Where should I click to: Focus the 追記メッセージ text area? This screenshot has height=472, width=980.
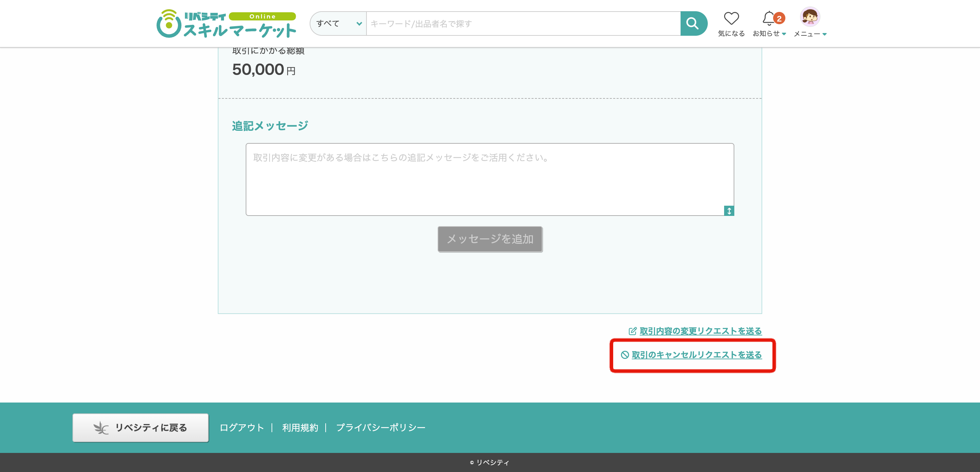(489, 179)
